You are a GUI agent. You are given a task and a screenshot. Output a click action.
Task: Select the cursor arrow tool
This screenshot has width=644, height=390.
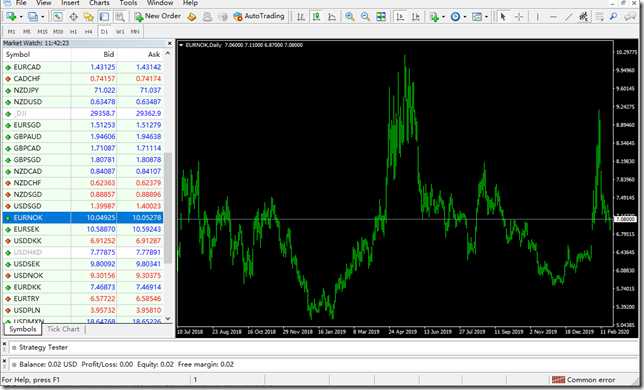coord(503,17)
